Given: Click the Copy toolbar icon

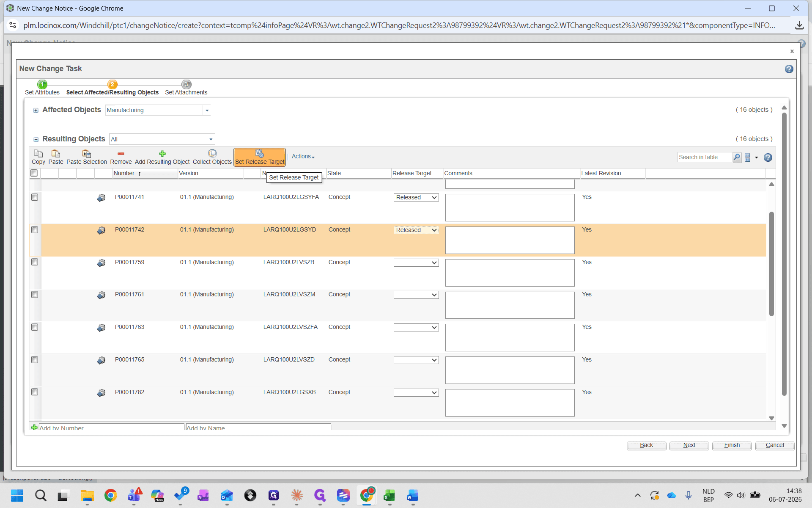Looking at the screenshot, I should (x=38, y=153).
